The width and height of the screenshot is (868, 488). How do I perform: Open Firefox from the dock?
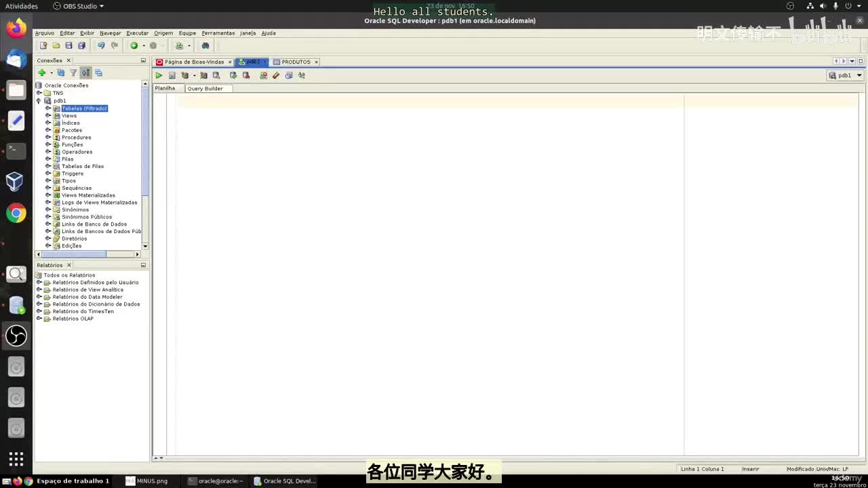[x=16, y=28]
